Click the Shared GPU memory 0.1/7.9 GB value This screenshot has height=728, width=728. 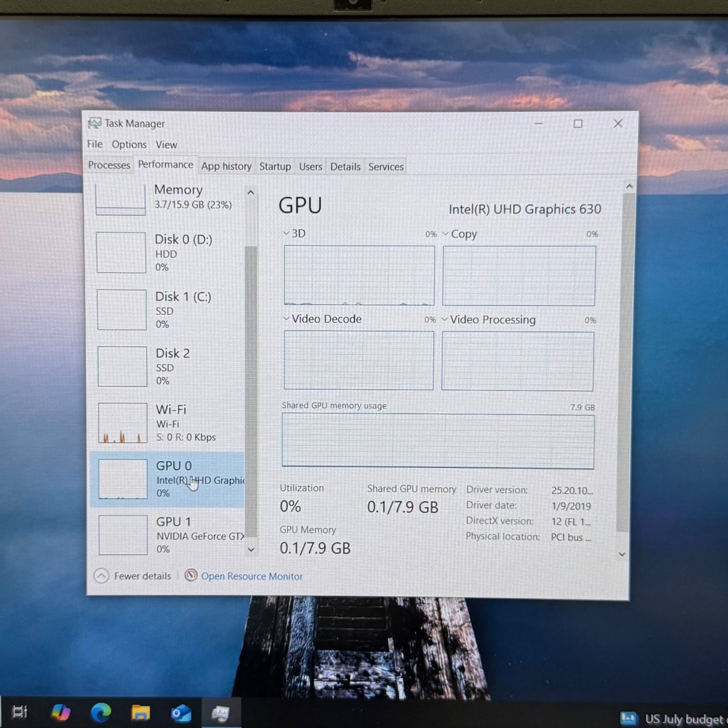click(x=402, y=507)
